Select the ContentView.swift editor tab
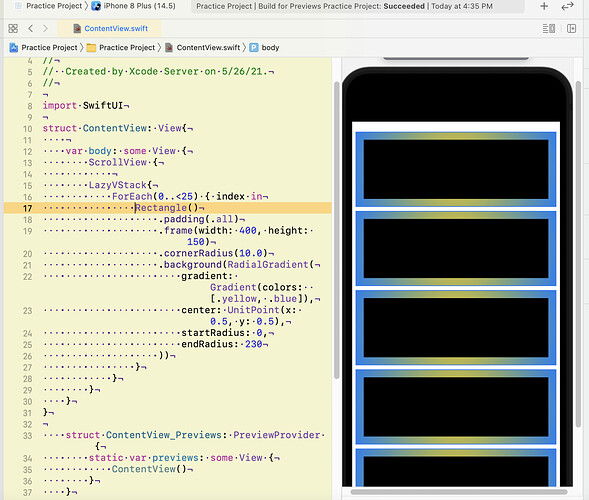 coord(110,29)
